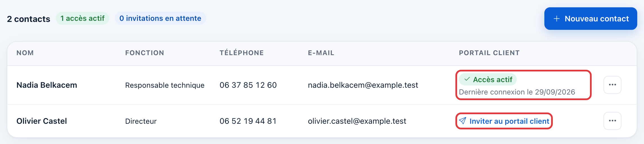The width and height of the screenshot is (644, 144).
Task: Select the 1 accès actif badge
Action: coord(82,19)
